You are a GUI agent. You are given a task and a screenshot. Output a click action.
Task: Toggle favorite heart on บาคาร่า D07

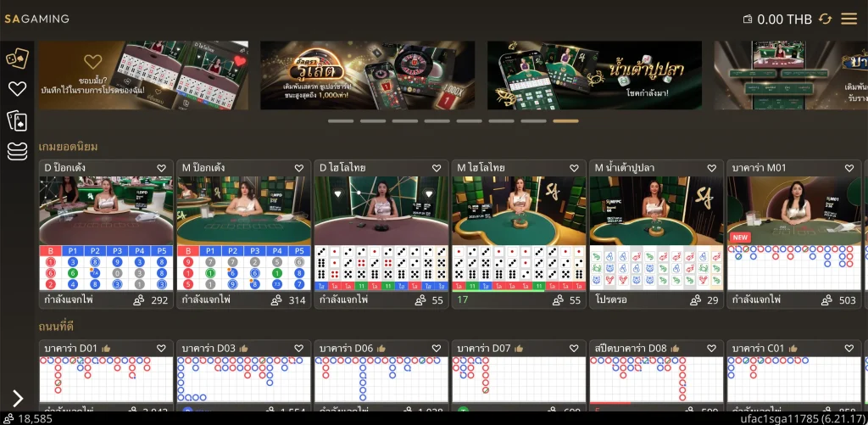(x=574, y=349)
